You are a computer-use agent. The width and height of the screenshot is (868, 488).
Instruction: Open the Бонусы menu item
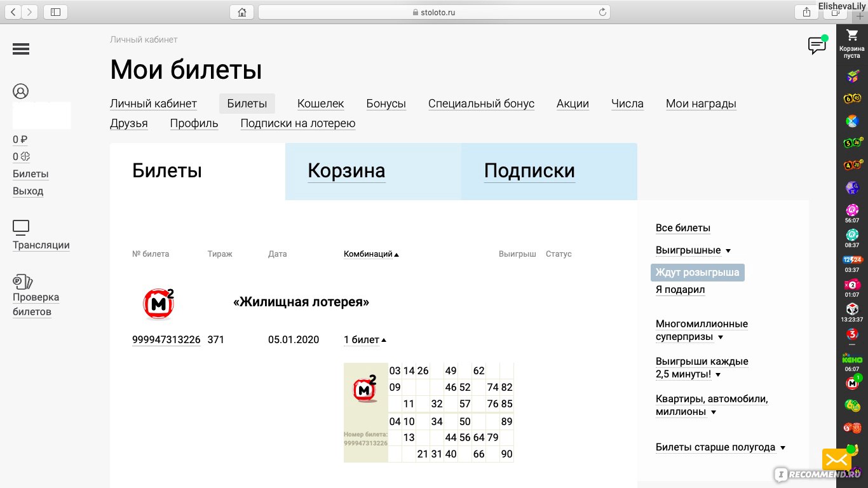tap(386, 104)
